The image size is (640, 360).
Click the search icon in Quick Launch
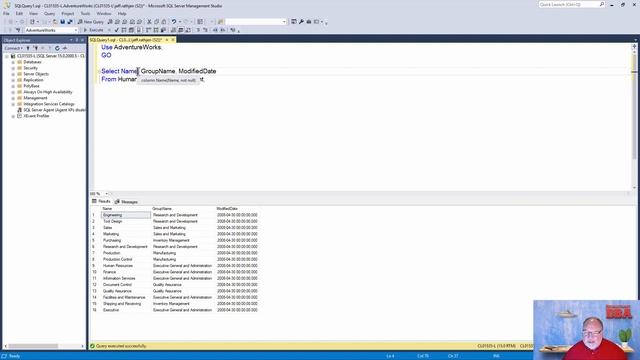[602, 4]
